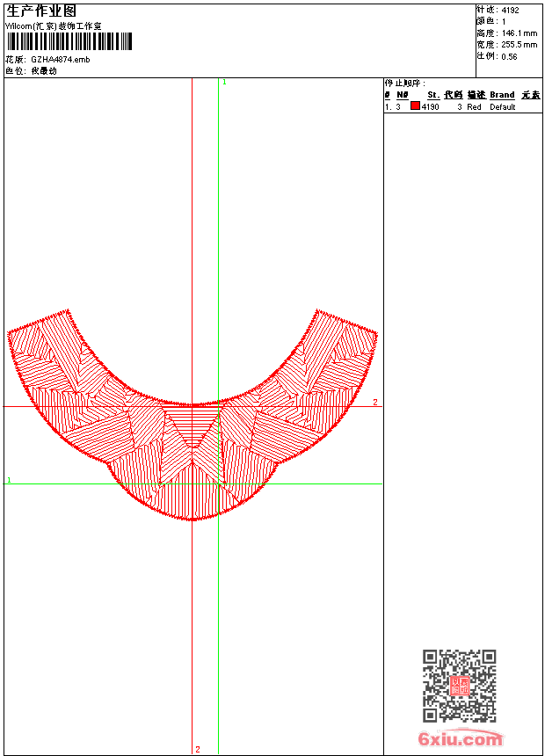Click the red color swatch in stop sequence
Image resolution: width=545 pixels, height=756 pixels.
pos(416,106)
